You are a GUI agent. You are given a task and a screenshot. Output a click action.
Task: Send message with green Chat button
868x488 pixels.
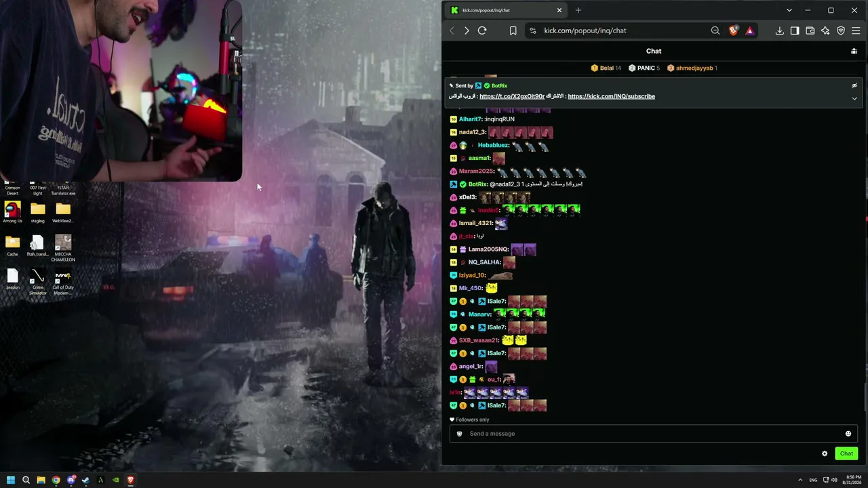(x=846, y=453)
